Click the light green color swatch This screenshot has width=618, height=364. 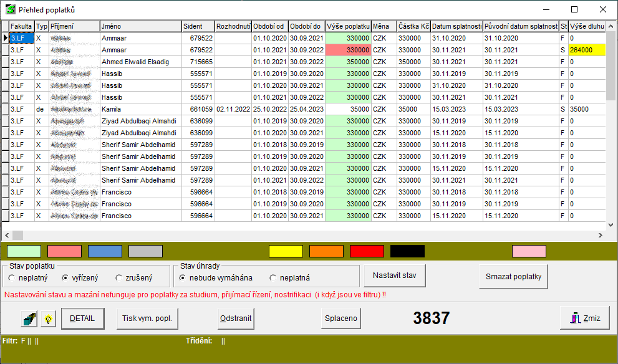tap(24, 251)
